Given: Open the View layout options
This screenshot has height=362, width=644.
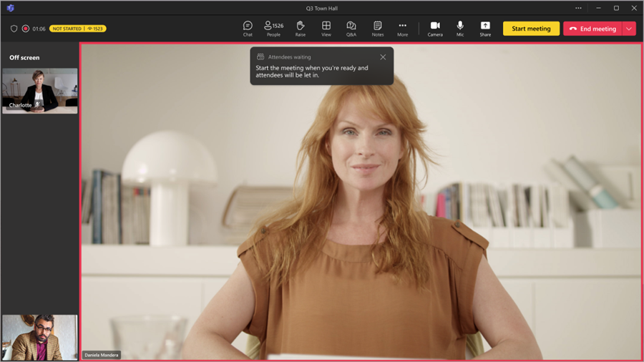Looking at the screenshot, I should click(x=326, y=29).
